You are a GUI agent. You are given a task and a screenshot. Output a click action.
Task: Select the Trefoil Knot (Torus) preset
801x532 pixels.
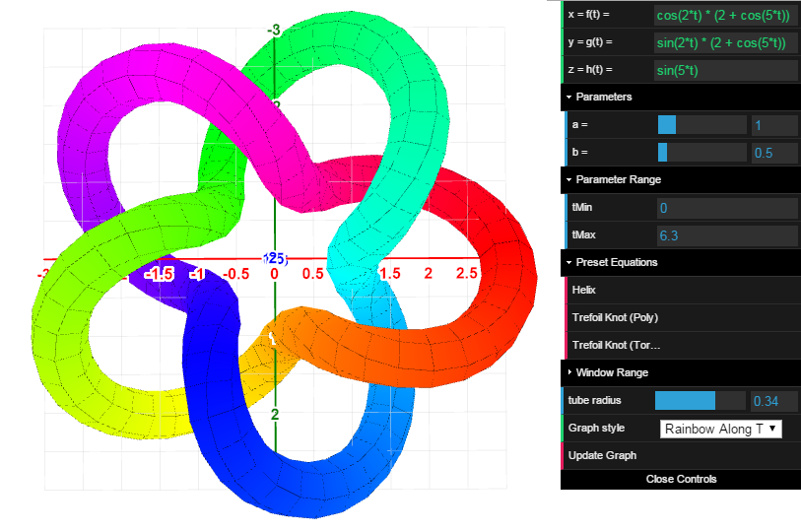pyautogui.click(x=616, y=346)
